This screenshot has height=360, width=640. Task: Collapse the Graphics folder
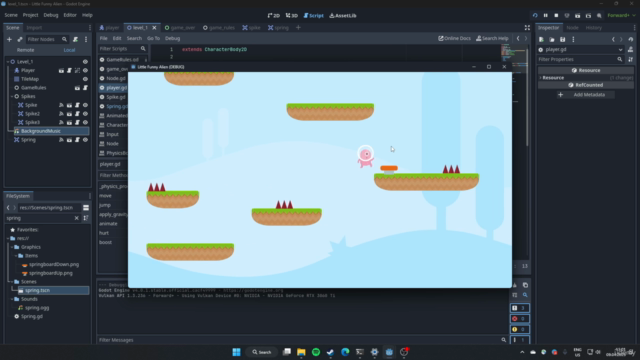[x=12, y=247]
